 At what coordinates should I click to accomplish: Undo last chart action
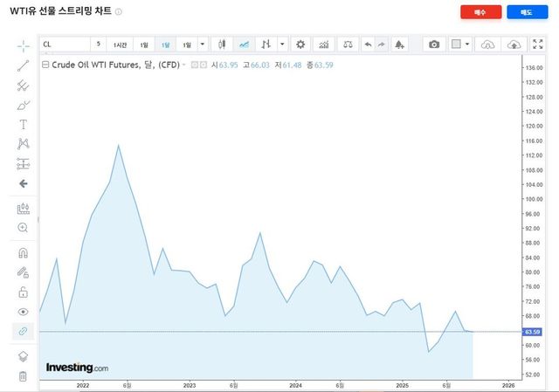pos(369,45)
